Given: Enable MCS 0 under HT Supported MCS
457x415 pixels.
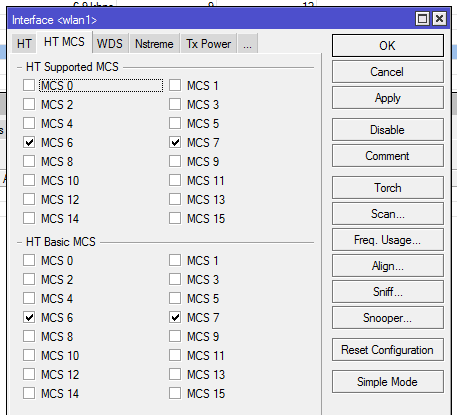Looking at the screenshot, I should (x=29, y=85).
